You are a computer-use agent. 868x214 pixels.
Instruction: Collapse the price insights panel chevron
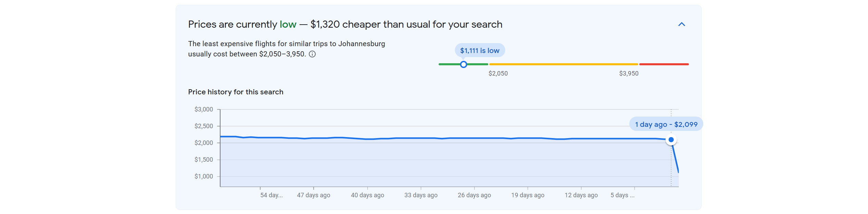(681, 24)
